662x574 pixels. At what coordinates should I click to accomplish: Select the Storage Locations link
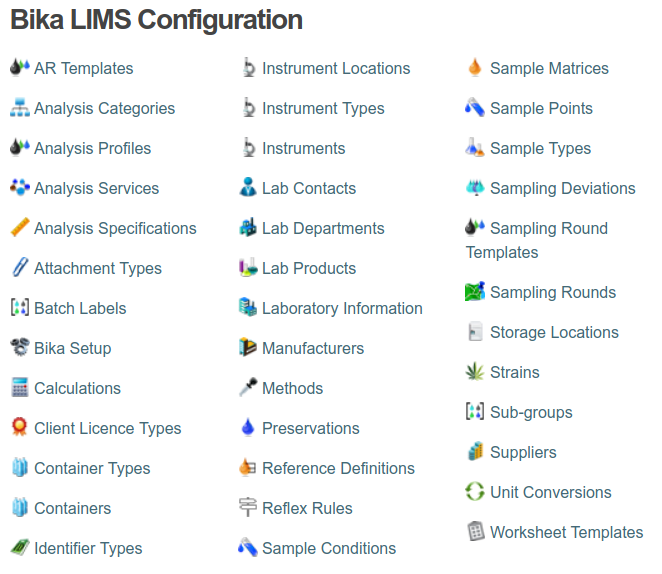[x=554, y=332]
